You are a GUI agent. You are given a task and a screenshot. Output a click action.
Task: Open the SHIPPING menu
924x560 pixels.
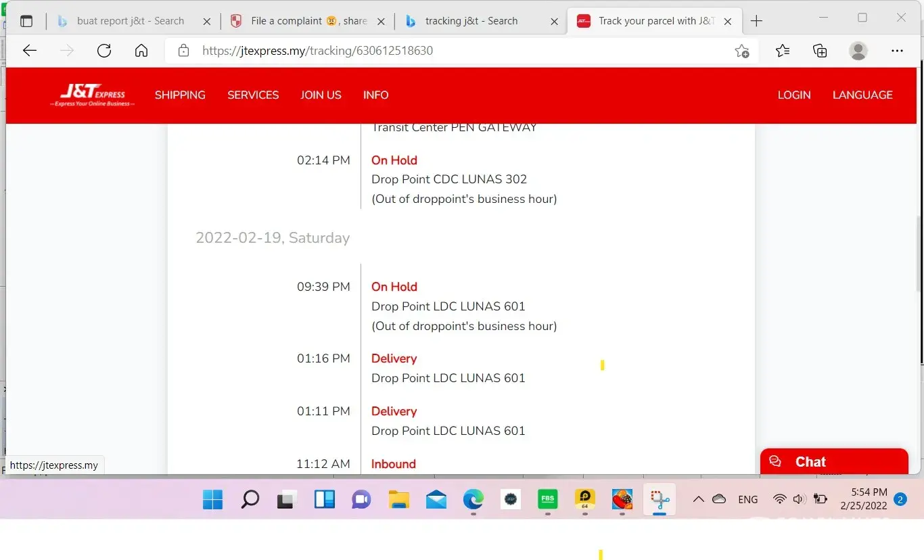point(180,95)
